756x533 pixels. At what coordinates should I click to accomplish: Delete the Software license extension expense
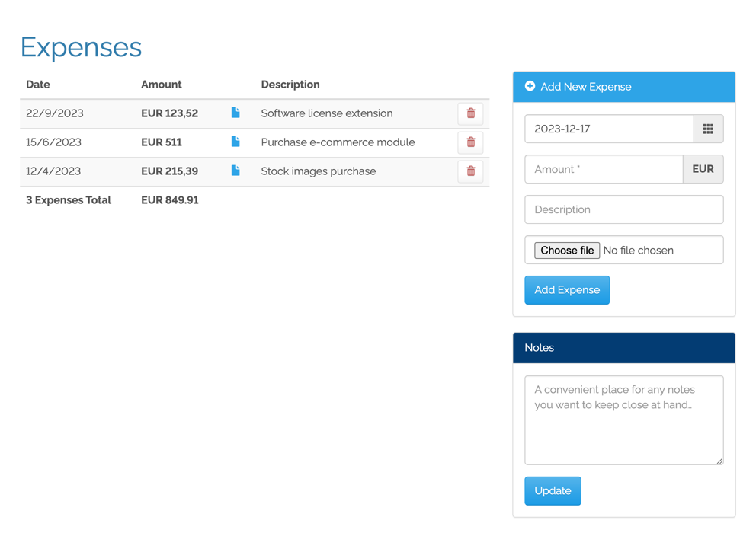coord(470,113)
